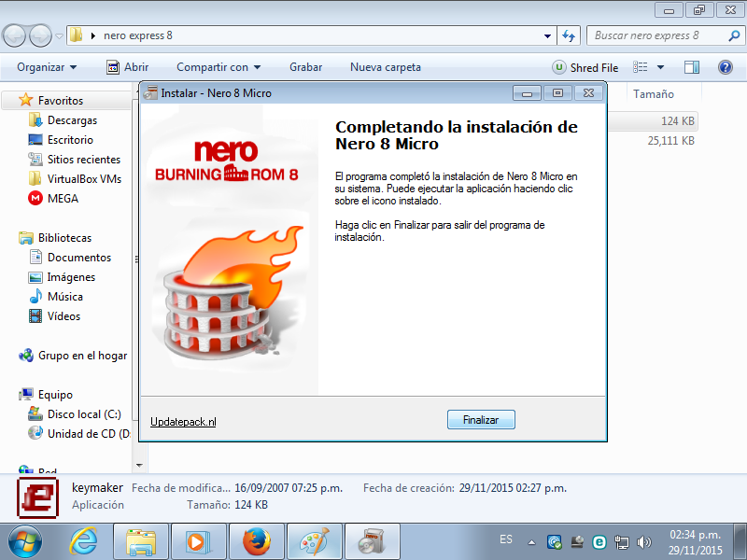Open the Imágenes library
747x560 pixels.
71,277
